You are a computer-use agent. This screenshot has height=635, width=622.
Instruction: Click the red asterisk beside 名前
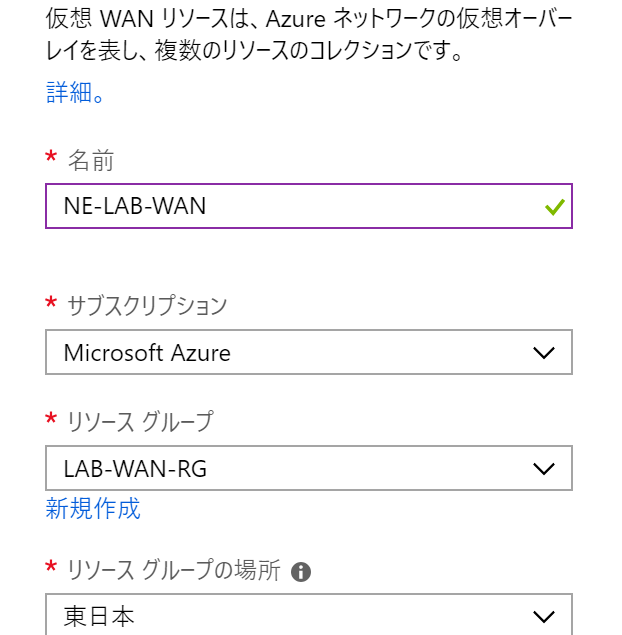coord(51,158)
